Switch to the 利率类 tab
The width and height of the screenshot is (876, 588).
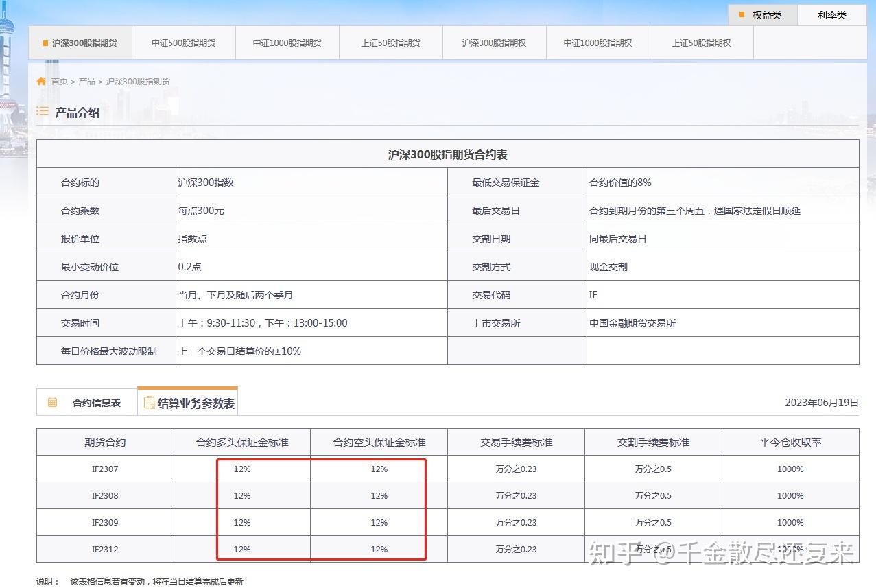[x=831, y=14]
